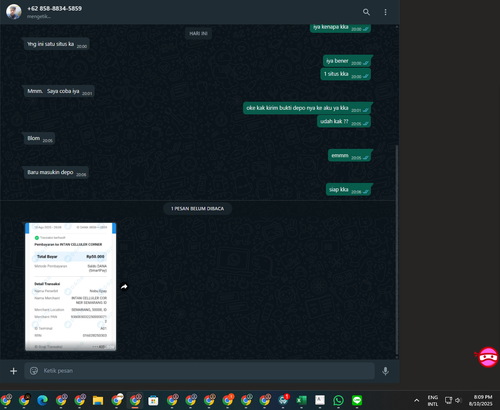Select message 'Mmm. Saya coba iya'

(59, 91)
